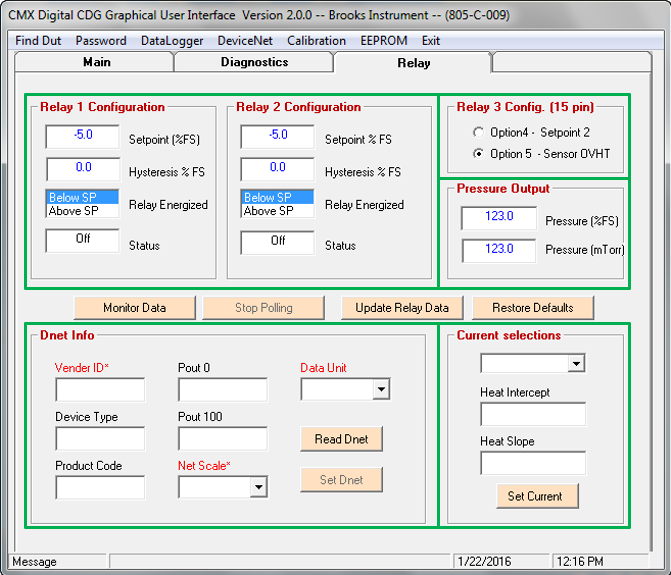Image resolution: width=671 pixels, height=575 pixels.
Task: Click Relay 1 Status field
Action: pos(83,240)
